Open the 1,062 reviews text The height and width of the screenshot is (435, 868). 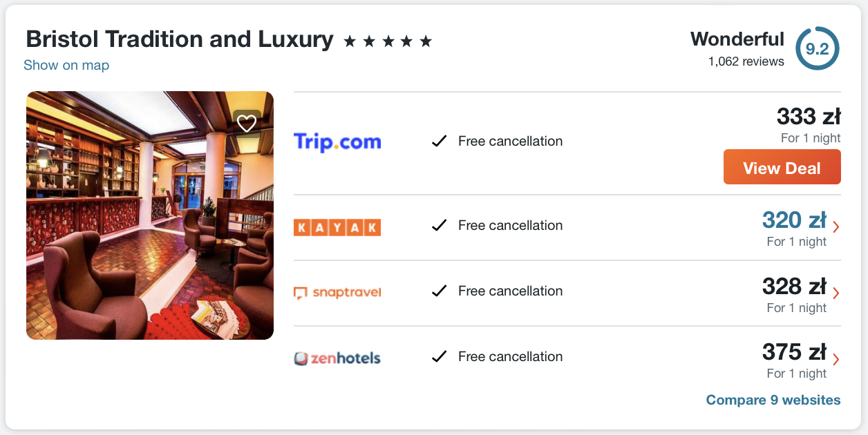click(746, 61)
